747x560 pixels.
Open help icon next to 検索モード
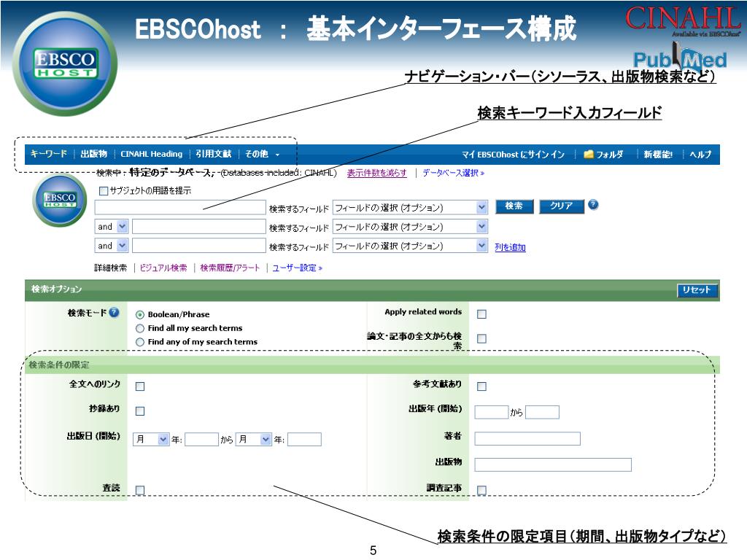click(114, 312)
